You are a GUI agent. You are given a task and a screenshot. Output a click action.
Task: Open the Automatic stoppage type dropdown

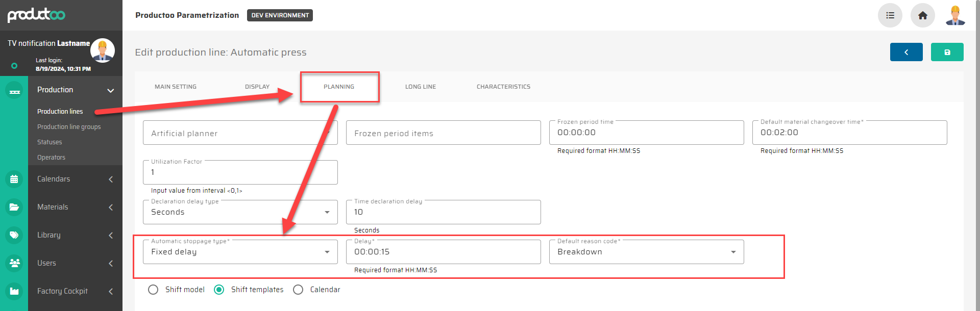point(240,252)
